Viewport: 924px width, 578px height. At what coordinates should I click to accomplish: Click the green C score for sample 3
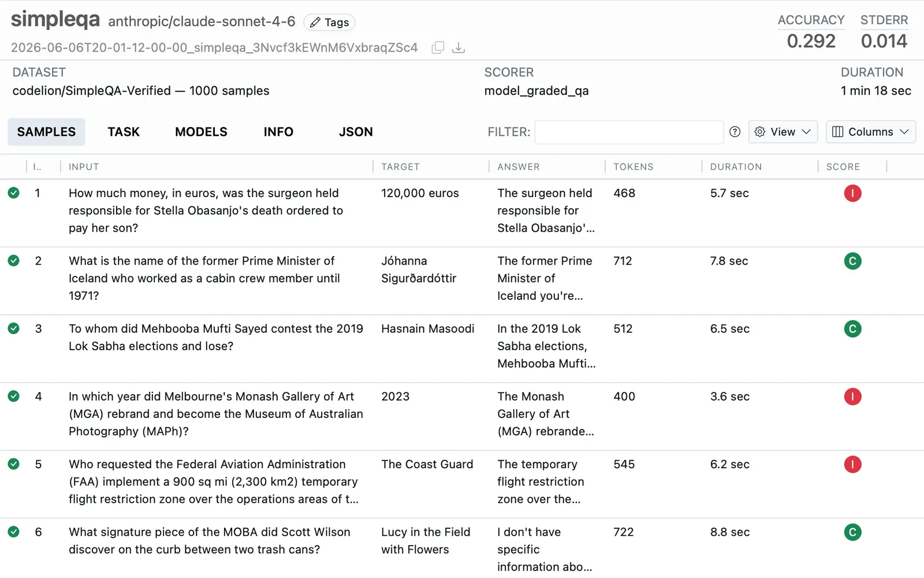point(852,329)
